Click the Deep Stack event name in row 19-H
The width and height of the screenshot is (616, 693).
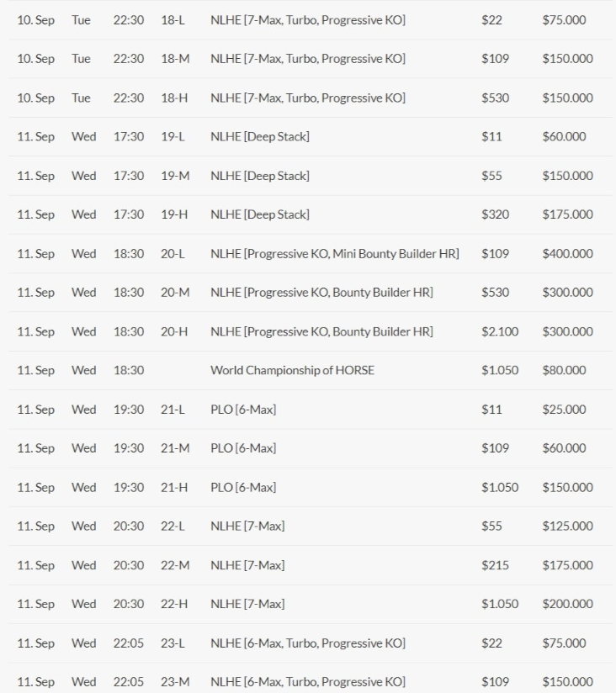(x=259, y=214)
